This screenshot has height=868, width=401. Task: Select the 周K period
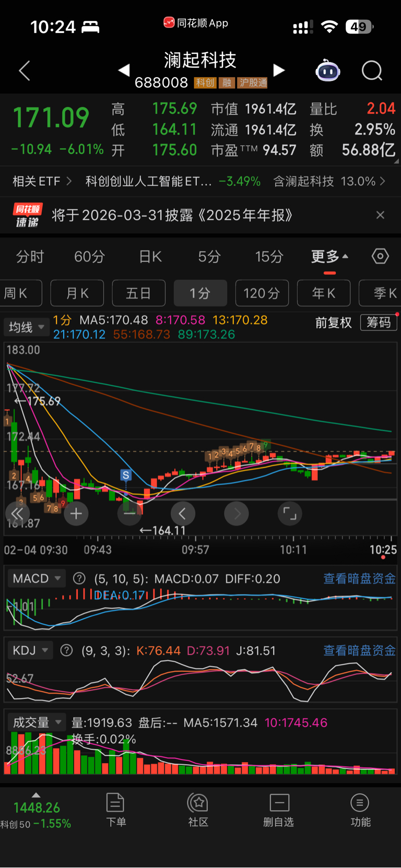[20, 293]
